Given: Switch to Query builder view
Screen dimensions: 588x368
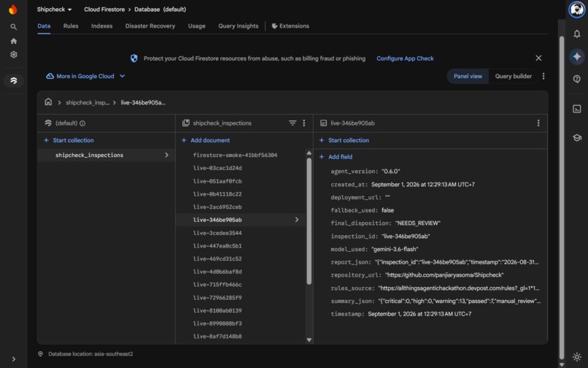Looking at the screenshot, I should 513,76.
